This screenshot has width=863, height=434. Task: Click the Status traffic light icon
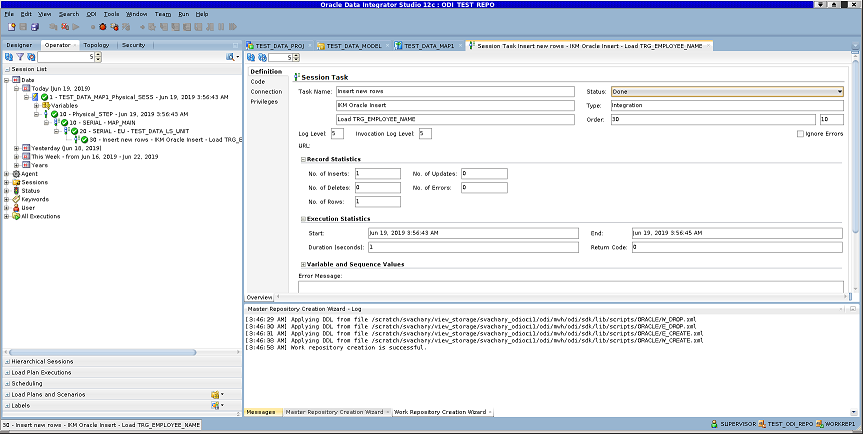click(x=16, y=191)
